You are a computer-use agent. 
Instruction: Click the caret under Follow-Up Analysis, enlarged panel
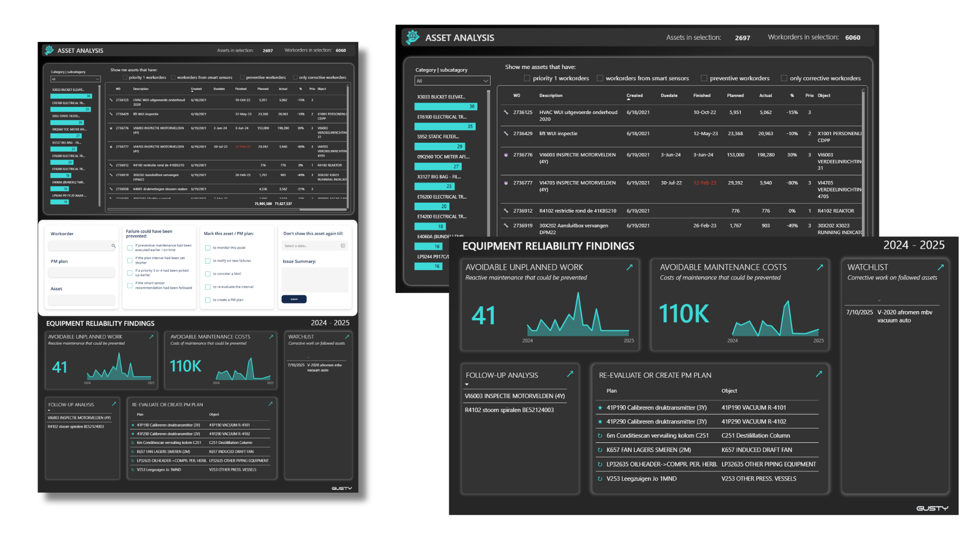point(467,384)
